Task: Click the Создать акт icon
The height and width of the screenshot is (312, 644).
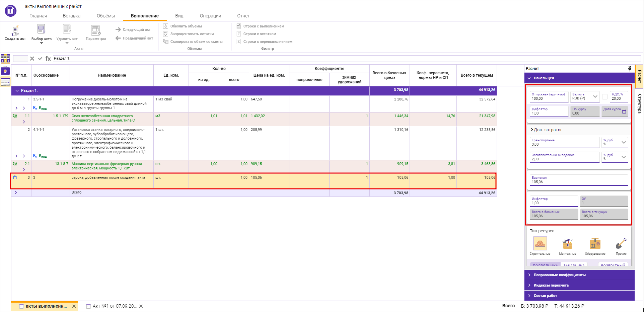Action: click(x=15, y=31)
